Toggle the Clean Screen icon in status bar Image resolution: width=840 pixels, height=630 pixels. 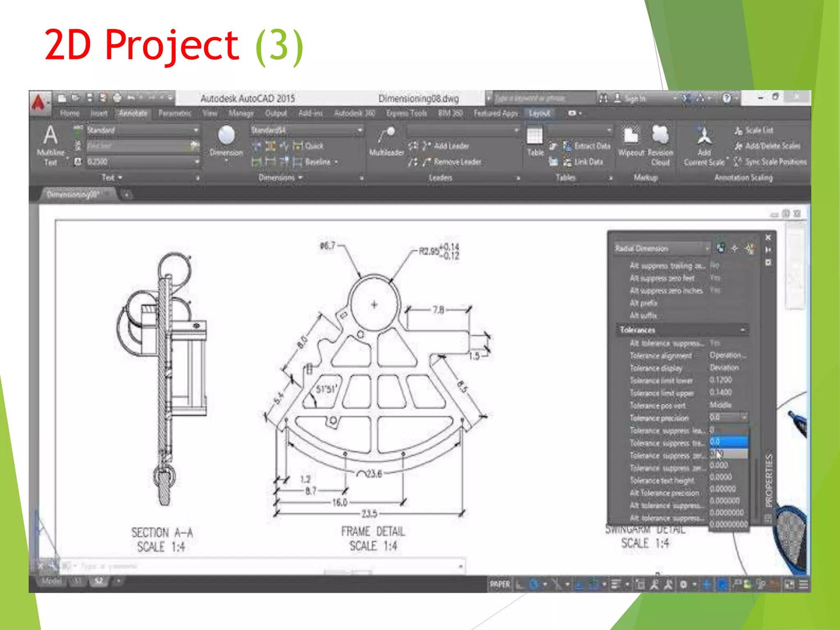790,584
